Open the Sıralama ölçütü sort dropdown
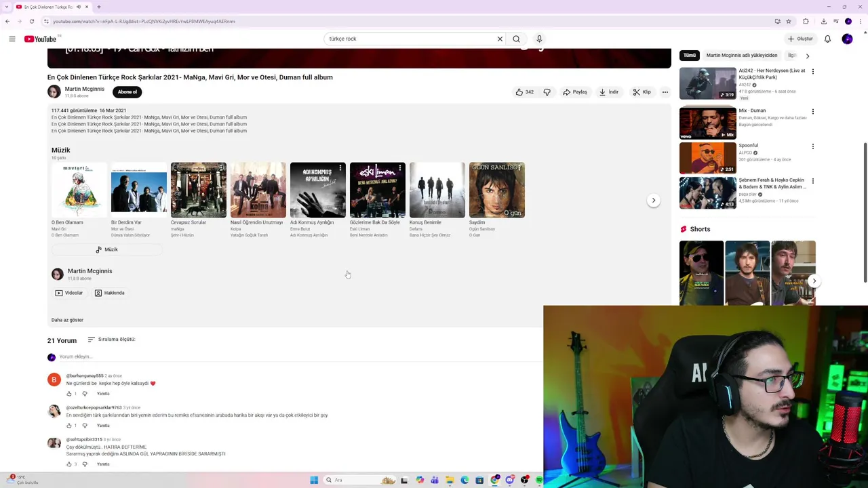This screenshot has width=868, height=488. click(x=111, y=340)
